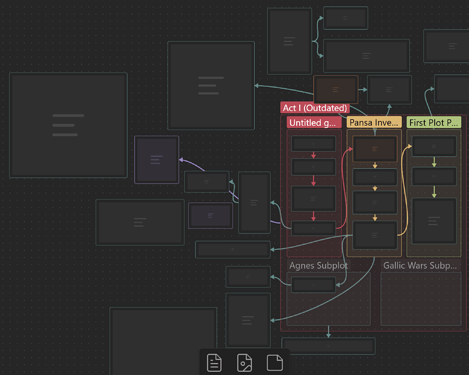
Task: Click the empty Gallic Wars Subplot group area
Action: (x=421, y=299)
